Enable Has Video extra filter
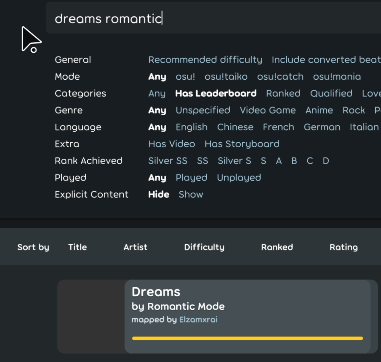Screen dimensions: 381x362 point(172,144)
